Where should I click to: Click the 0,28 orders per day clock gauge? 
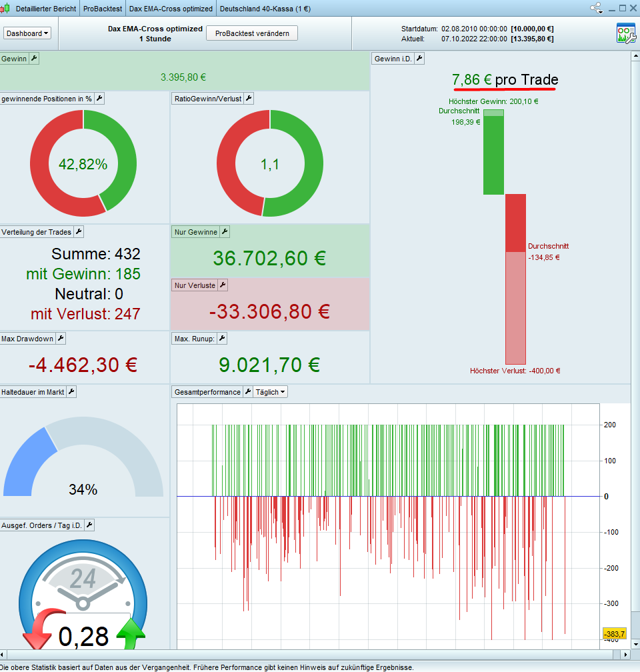point(83,596)
